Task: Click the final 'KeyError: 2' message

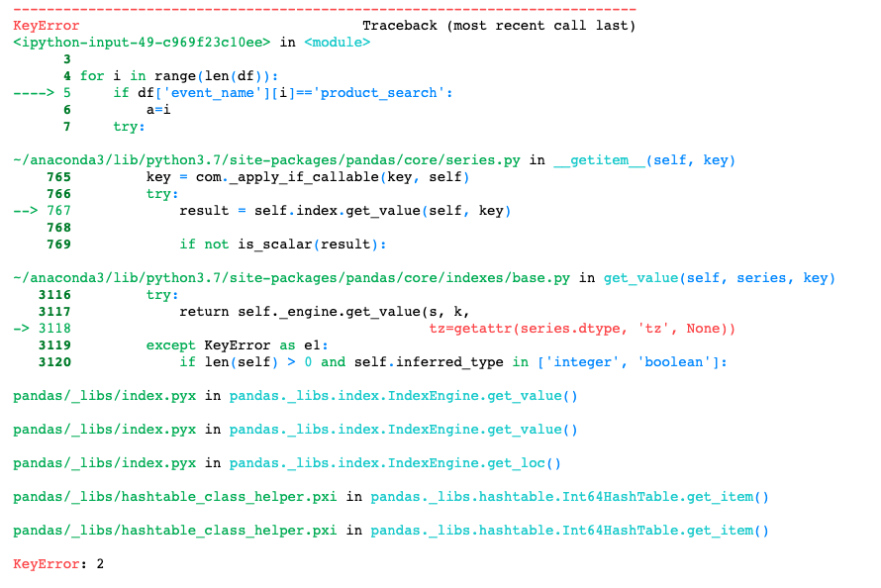Action: click(x=58, y=564)
